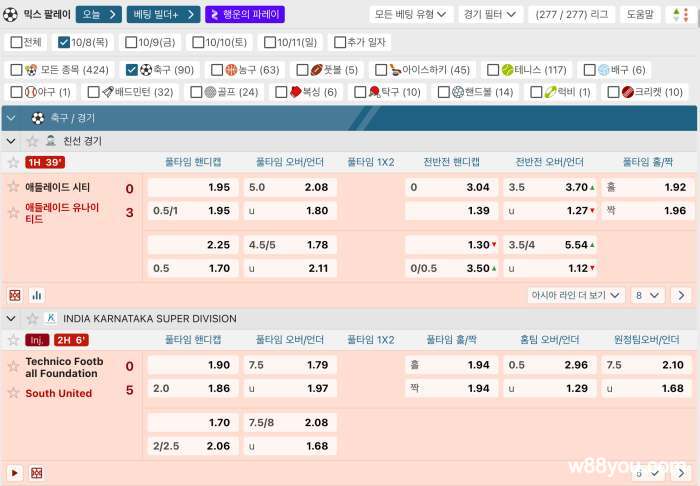The height and width of the screenshot is (486, 700).
Task: Check the 탁구 (10) sport checkbox
Action: coord(360,92)
